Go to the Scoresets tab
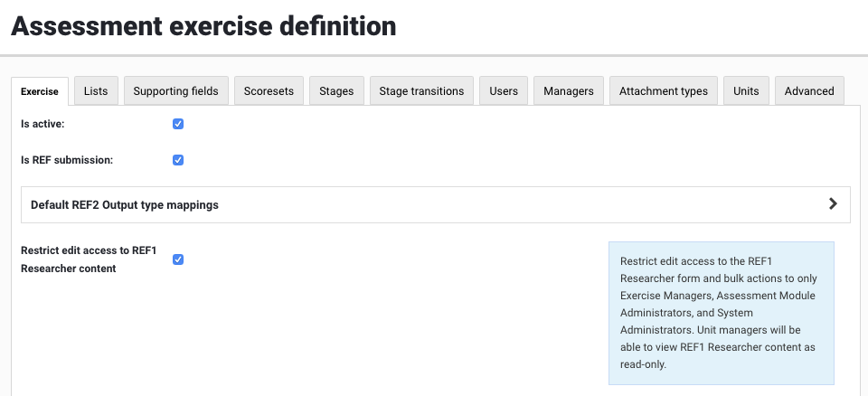868x396 pixels. pyautogui.click(x=269, y=91)
